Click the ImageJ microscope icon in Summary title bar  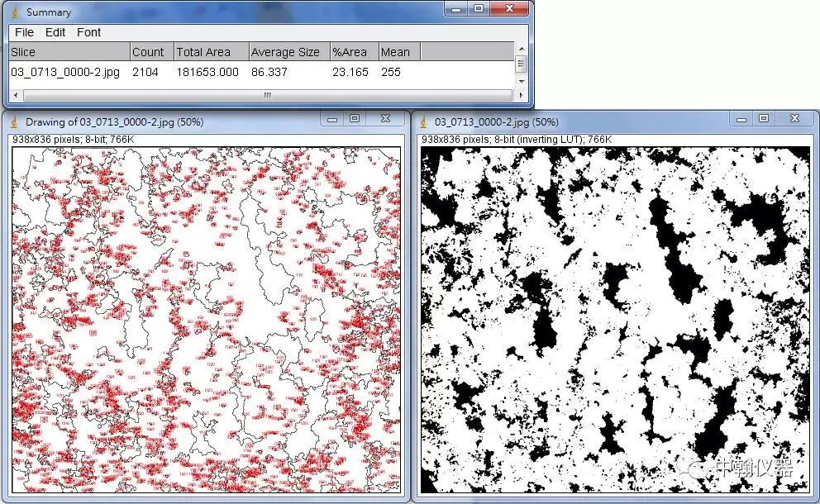tap(14, 12)
